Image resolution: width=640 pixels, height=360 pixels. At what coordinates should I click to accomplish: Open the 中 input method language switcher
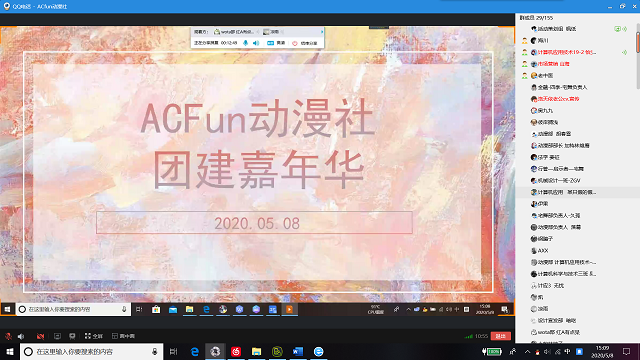(x=567, y=351)
